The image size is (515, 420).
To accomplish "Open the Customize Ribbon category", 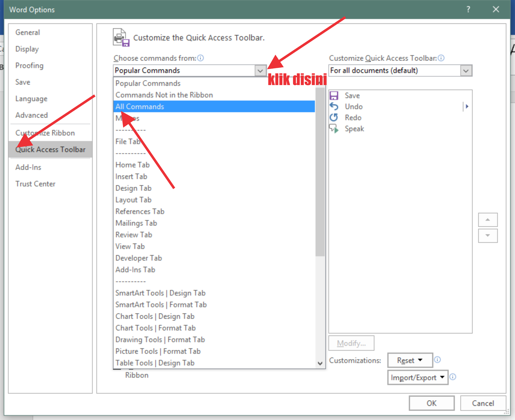I will click(50, 133).
